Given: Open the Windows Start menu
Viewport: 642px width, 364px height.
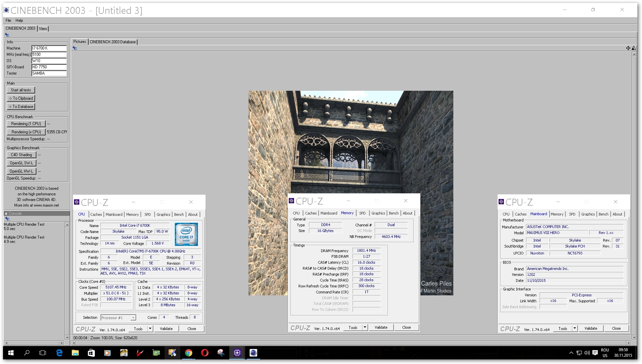Looking at the screenshot, I should (x=11, y=353).
